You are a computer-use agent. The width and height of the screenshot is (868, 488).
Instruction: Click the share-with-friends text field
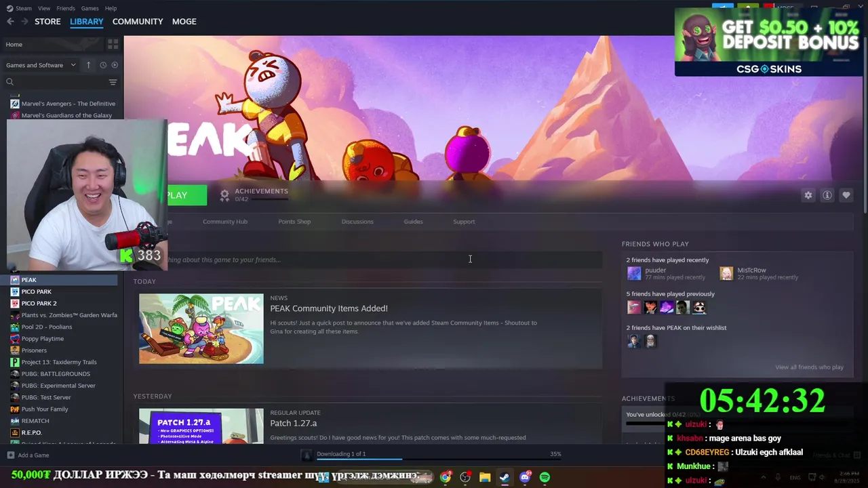click(384, 260)
